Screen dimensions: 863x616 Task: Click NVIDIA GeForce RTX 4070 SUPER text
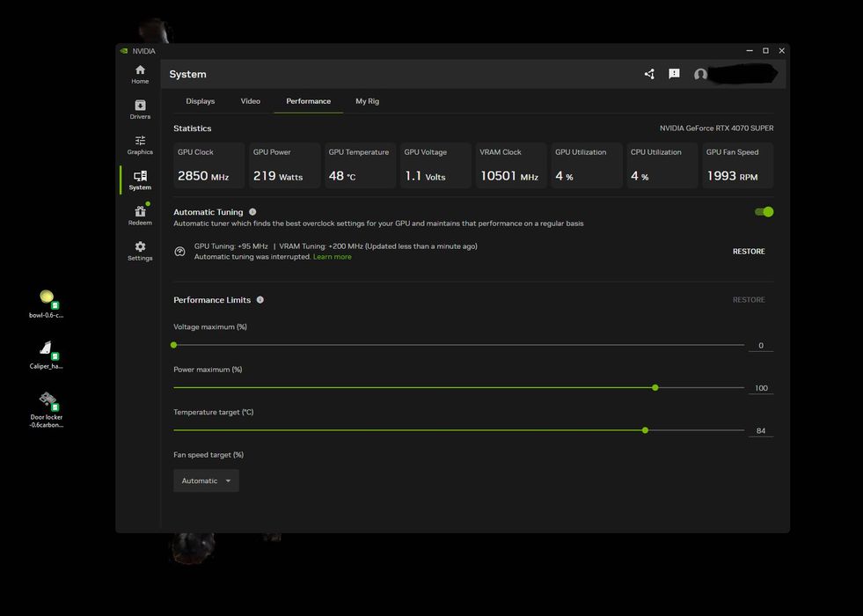pos(717,128)
